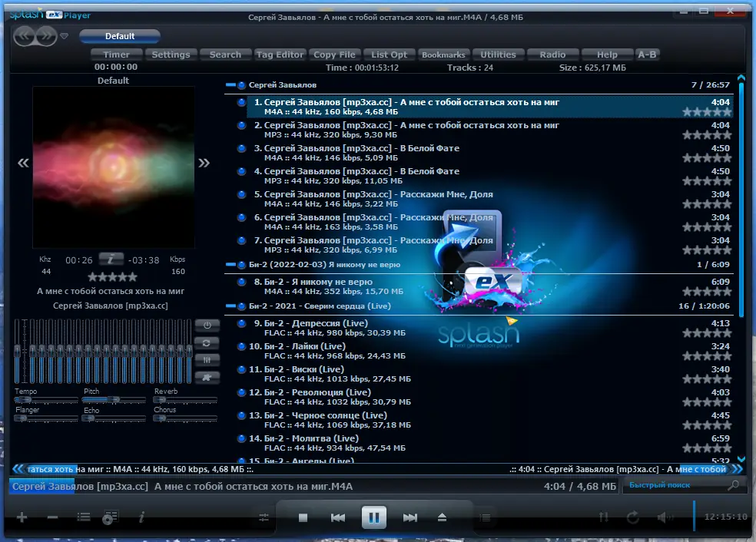Click the volume speaker icon
Image resolution: width=756 pixels, height=542 pixels.
pyautogui.click(x=662, y=516)
